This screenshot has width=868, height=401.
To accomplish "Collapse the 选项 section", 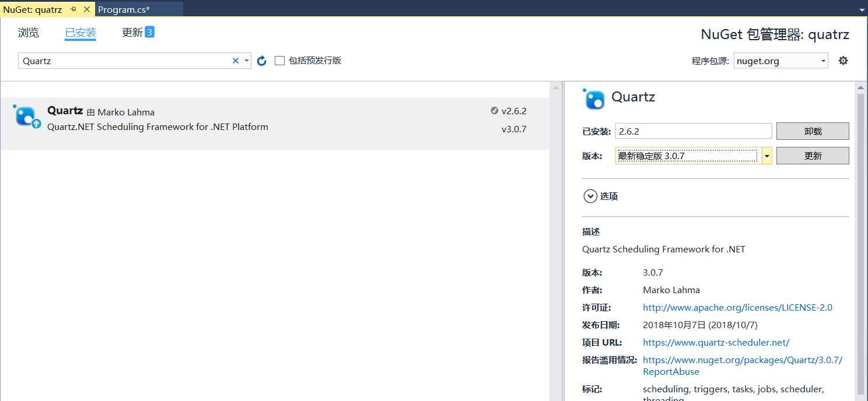I will click(x=590, y=196).
